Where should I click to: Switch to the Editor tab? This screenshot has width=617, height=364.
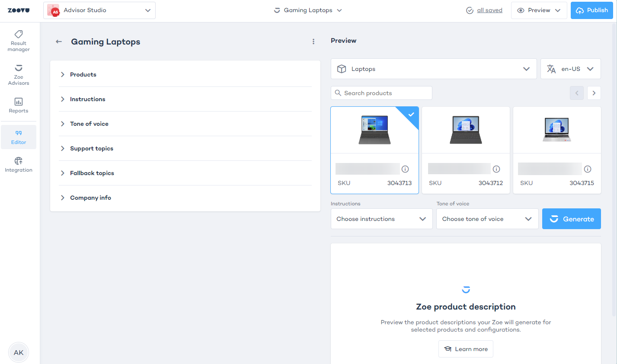point(19,137)
